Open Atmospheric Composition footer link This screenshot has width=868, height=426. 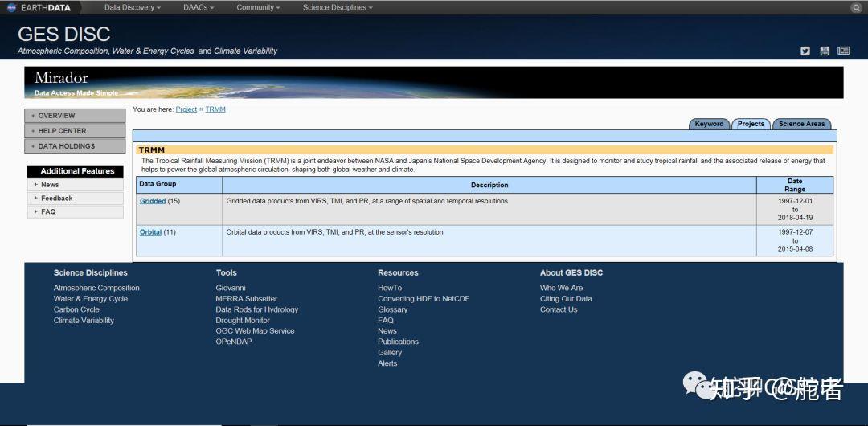96,288
